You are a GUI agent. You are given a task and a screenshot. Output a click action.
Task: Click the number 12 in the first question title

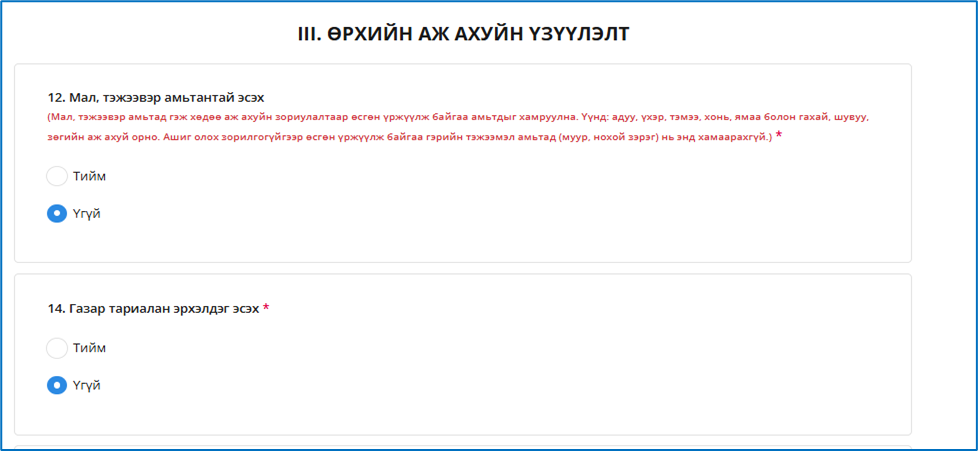[x=55, y=97]
